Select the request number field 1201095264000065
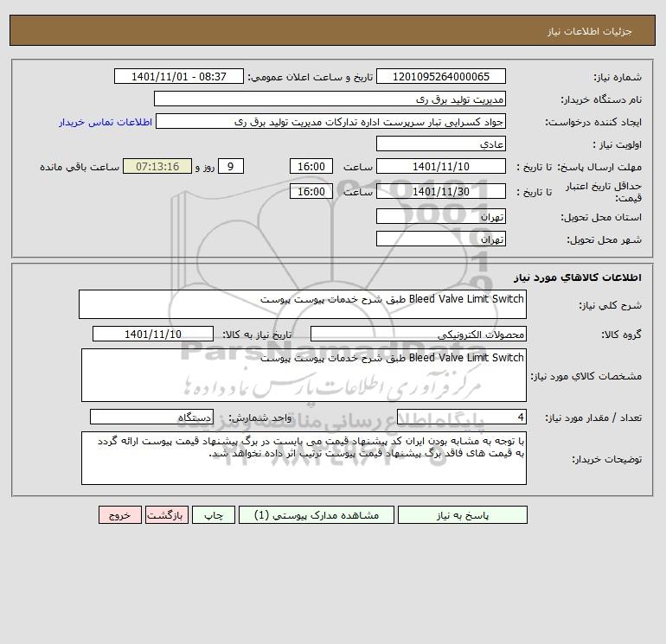This screenshot has height=644, width=666. (x=441, y=76)
